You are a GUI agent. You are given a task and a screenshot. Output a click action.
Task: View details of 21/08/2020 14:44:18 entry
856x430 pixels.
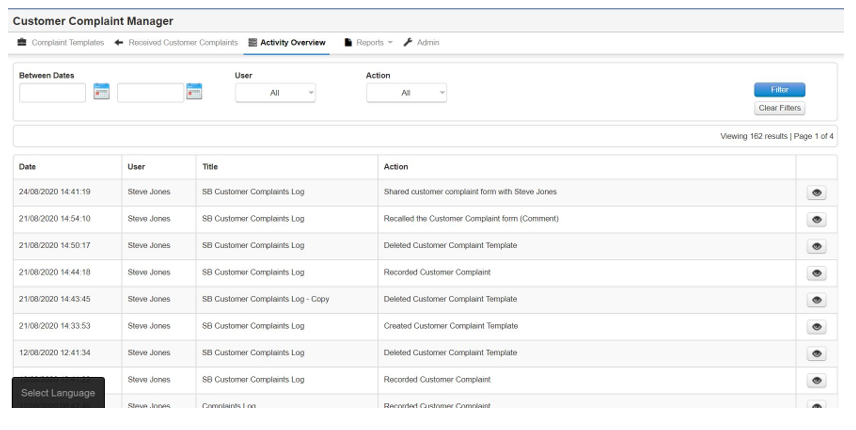pyautogui.click(x=816, y=273)
